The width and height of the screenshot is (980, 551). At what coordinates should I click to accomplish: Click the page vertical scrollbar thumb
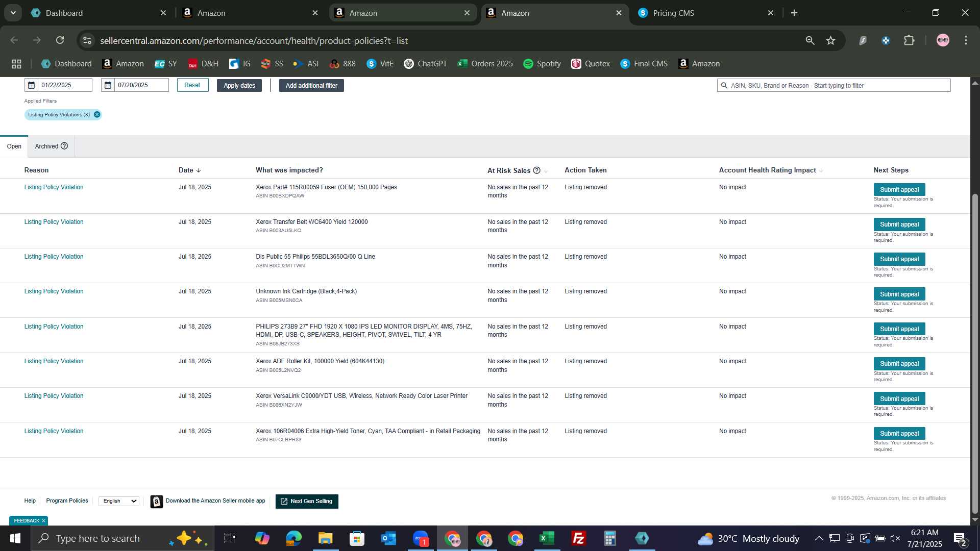(975, 354)
